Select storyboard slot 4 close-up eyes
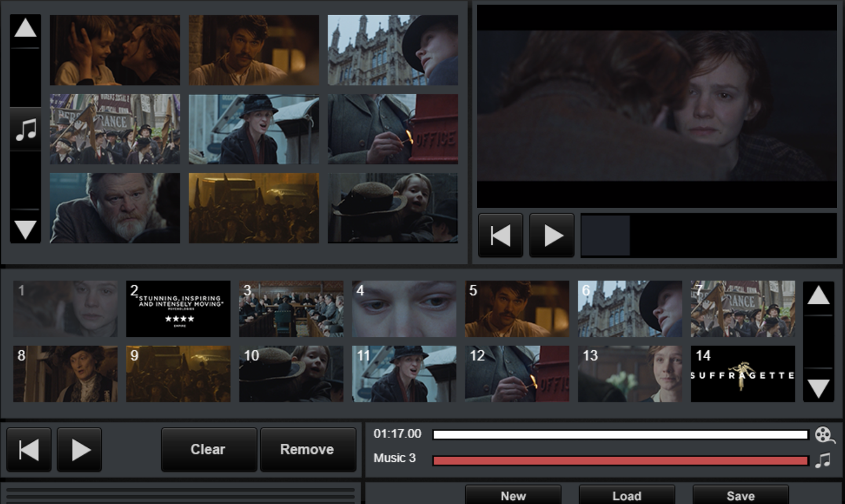 [x=404, y=309]
